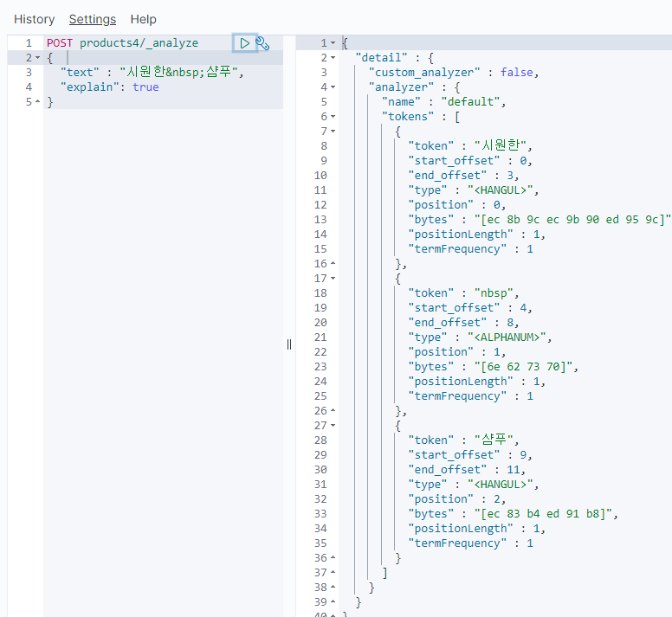The width and height of the screenshot is (672, 617).
Task: Run the request with the play icon
Action: [245, 43]
